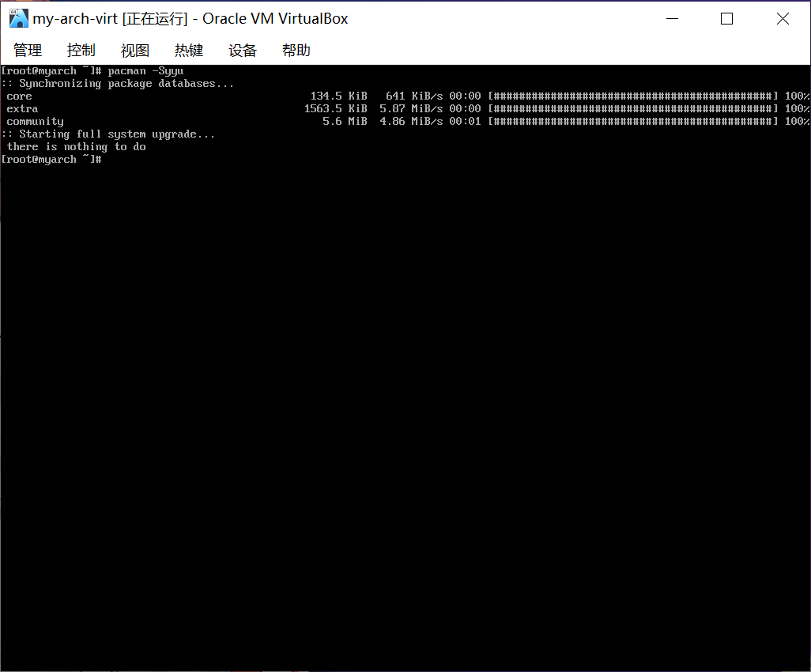Open the 帮助 menu
The image size is (811, 672).
[296, 51]
